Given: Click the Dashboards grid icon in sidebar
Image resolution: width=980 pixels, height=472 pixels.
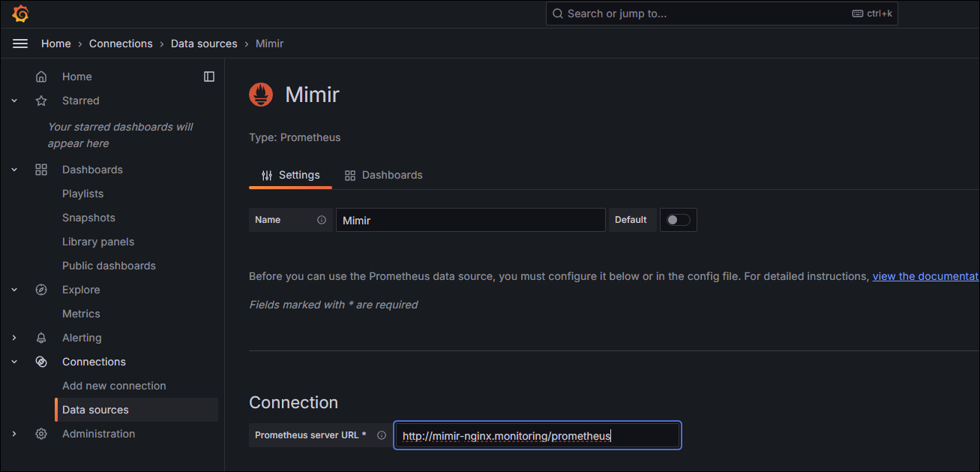Looking at the screenshot, I should 41,170.
